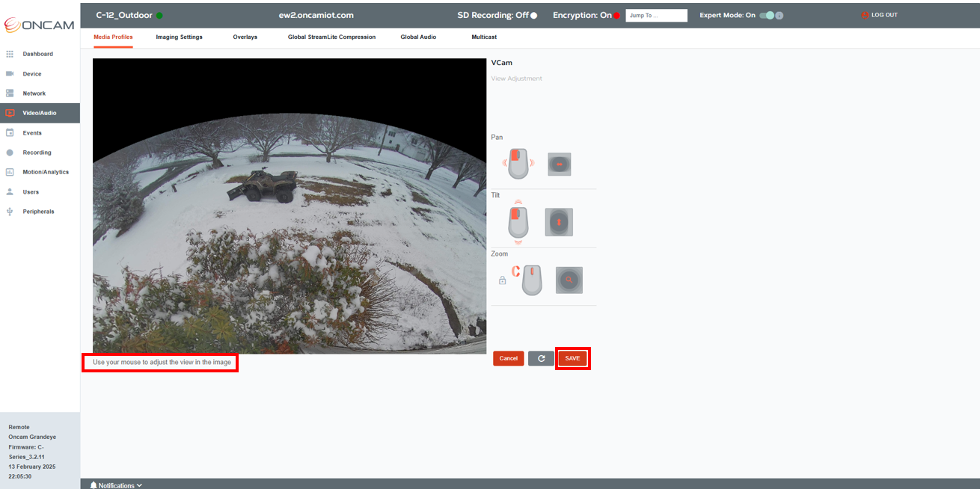This screenshot has height=489, width=980.
Task: Click the green status dot beside C-12_Outdoor
Action: pos(159,15)
